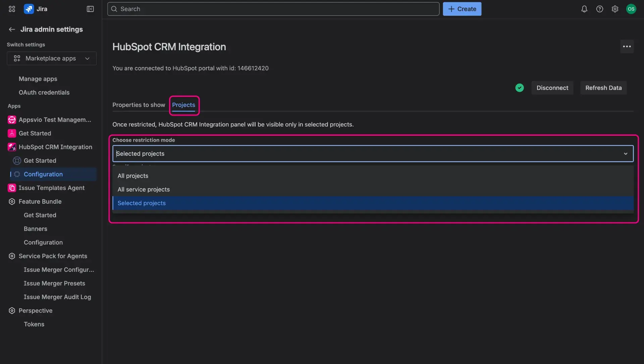644x364 pixels.
Task: Expand the restriction mode dropdown chevron
Action: (x=626, y=154)
